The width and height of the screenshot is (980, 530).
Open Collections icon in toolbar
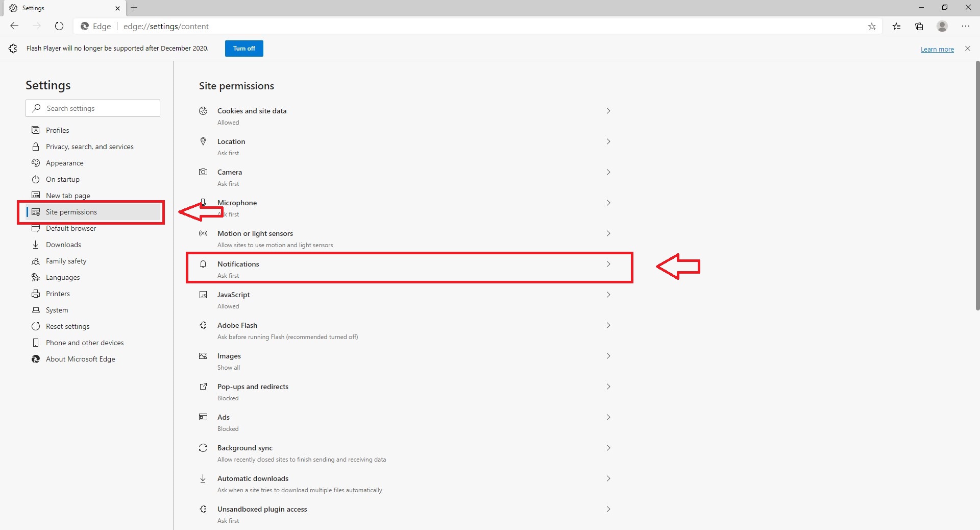[919, 27]
